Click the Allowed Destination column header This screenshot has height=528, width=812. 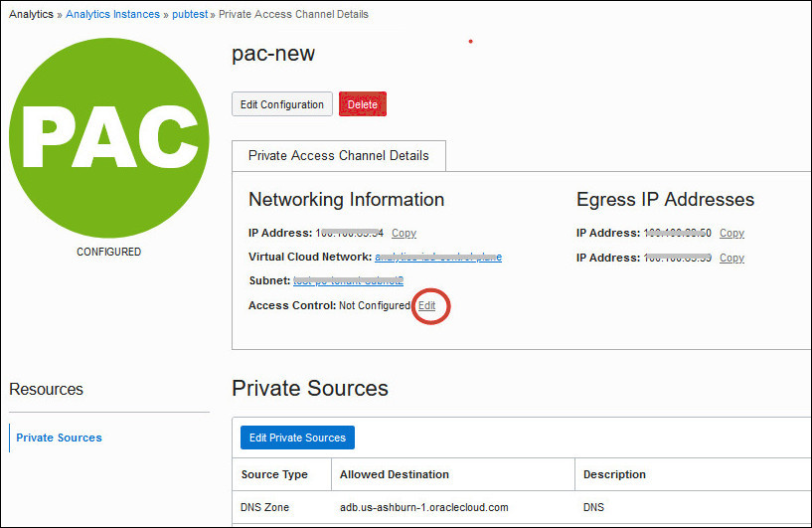click(x=395, y=474)
